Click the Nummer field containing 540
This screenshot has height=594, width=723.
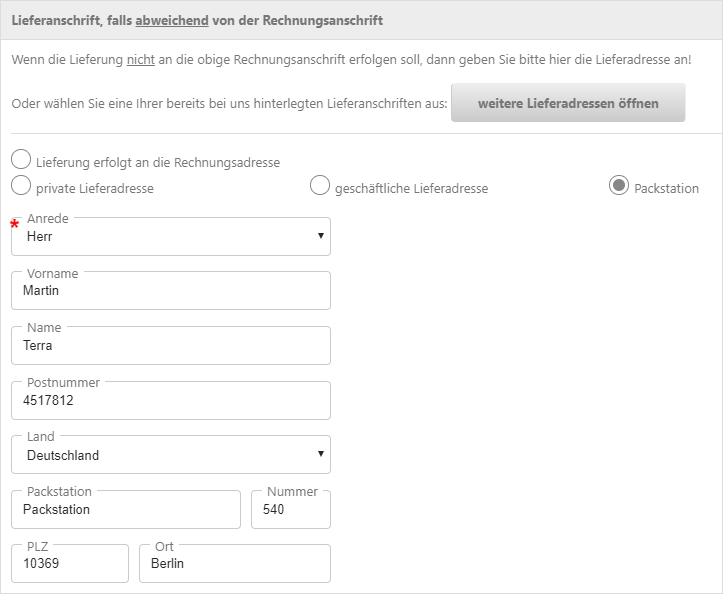tap(291, 510)
